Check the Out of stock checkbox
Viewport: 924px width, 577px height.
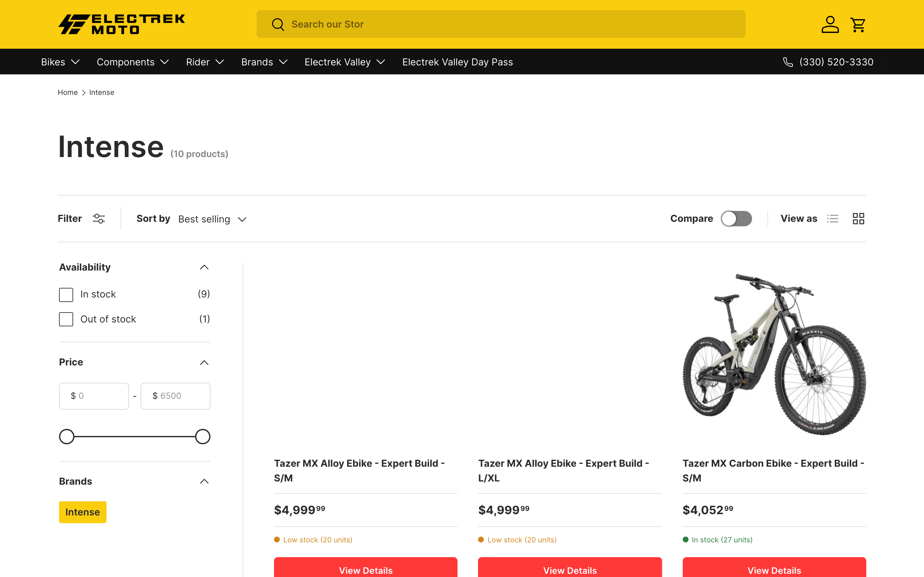tap(66, 319)
